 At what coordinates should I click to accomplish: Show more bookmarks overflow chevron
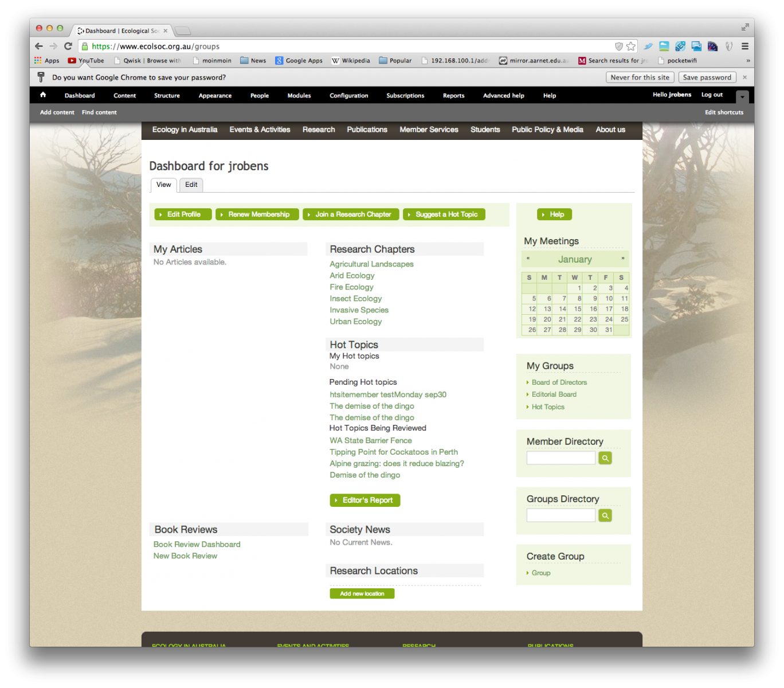(x=748, y=60)
